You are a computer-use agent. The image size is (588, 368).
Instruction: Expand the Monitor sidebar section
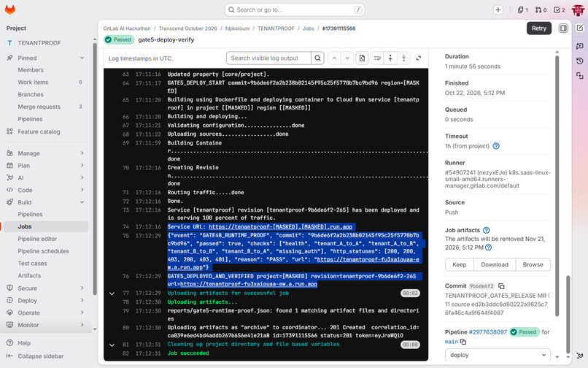tap(82, 325)
